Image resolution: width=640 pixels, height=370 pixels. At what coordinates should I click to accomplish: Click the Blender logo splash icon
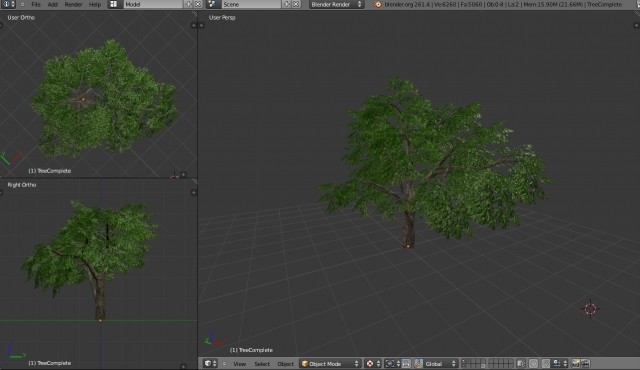pos(378,4)
